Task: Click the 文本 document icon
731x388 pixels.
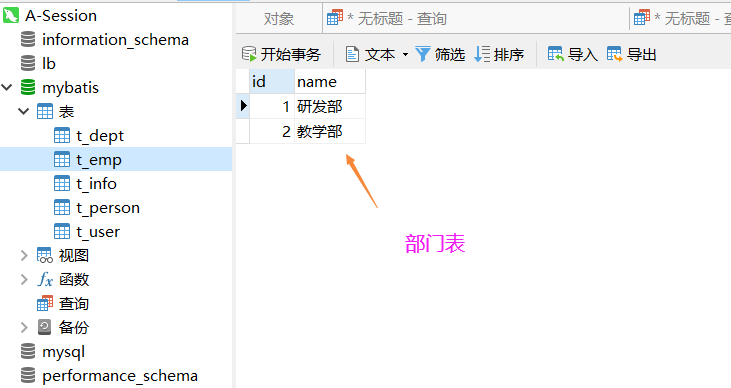Action: coord(352,54)
